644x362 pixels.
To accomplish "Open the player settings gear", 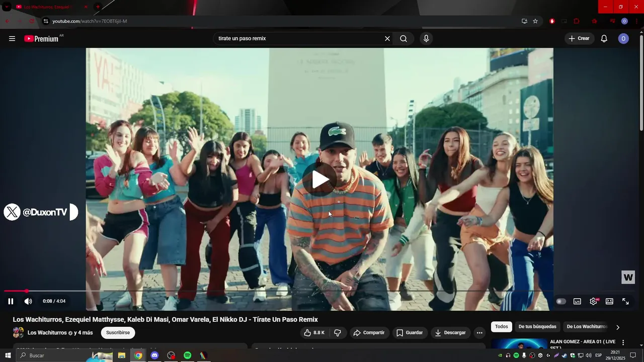I will [x=594, y=301].
